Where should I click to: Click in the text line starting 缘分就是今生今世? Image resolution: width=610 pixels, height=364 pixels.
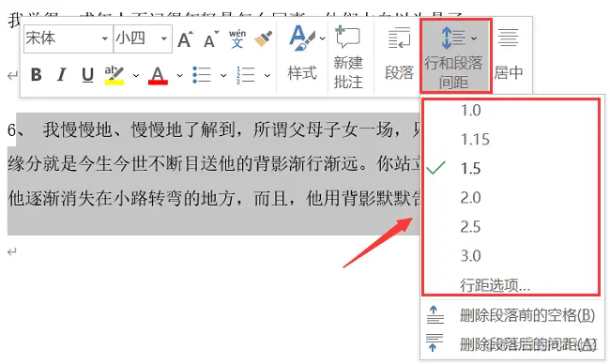pyautogui.click(x=214, y=164)
